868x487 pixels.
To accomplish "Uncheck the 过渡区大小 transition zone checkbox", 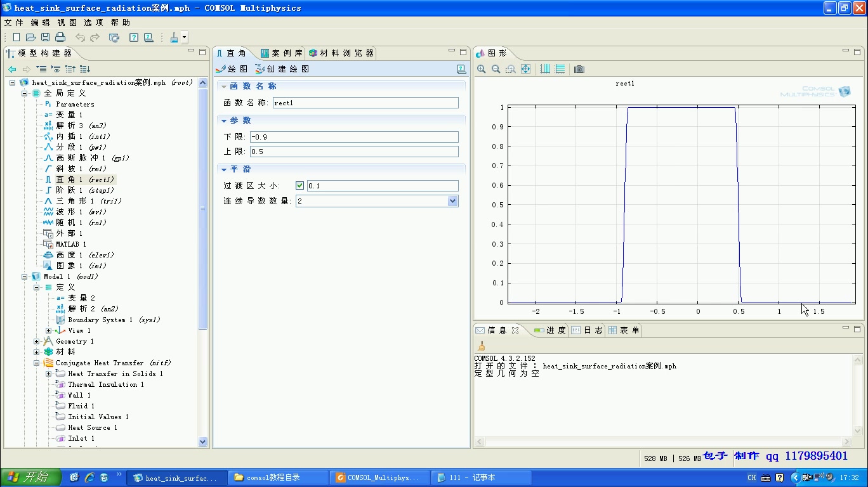I will [x=300, y=186].
